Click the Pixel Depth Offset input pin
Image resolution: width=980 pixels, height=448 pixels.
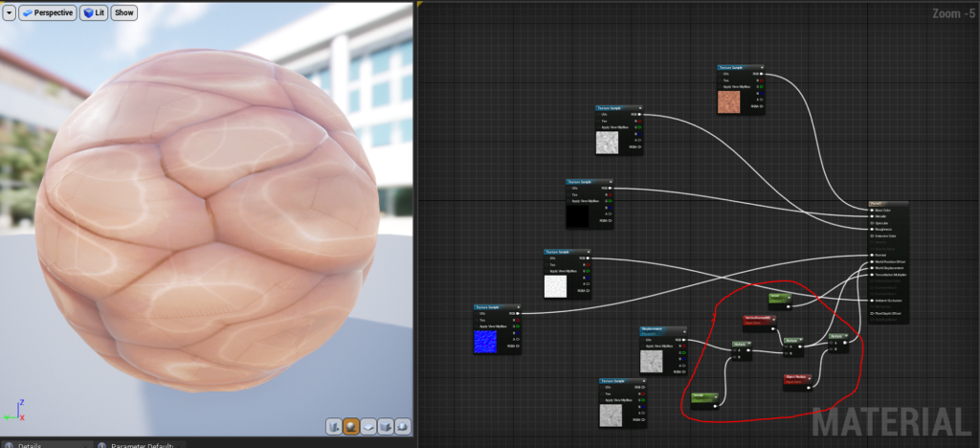point(873,313)
